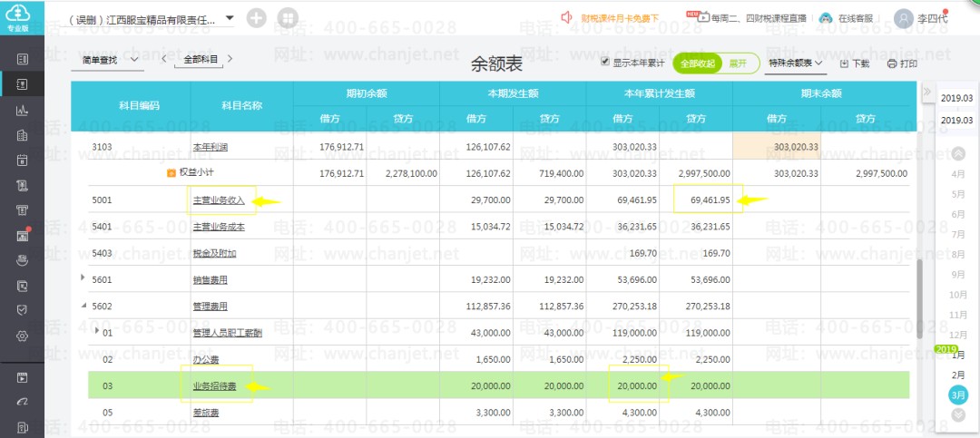Click 财税课件月卡免费下 promo link
Viewport: 980px width, 438px height.
[x=620, y=18]
